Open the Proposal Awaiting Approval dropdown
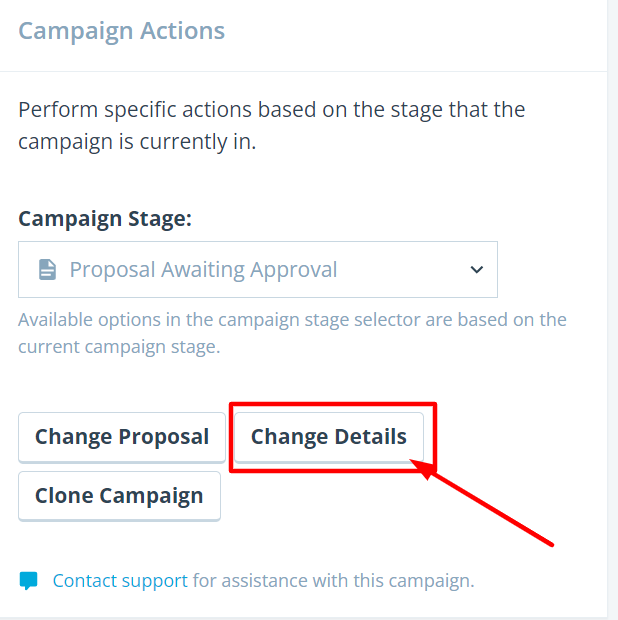Screen dimensions: 618x620 click(x=258, y=269)
